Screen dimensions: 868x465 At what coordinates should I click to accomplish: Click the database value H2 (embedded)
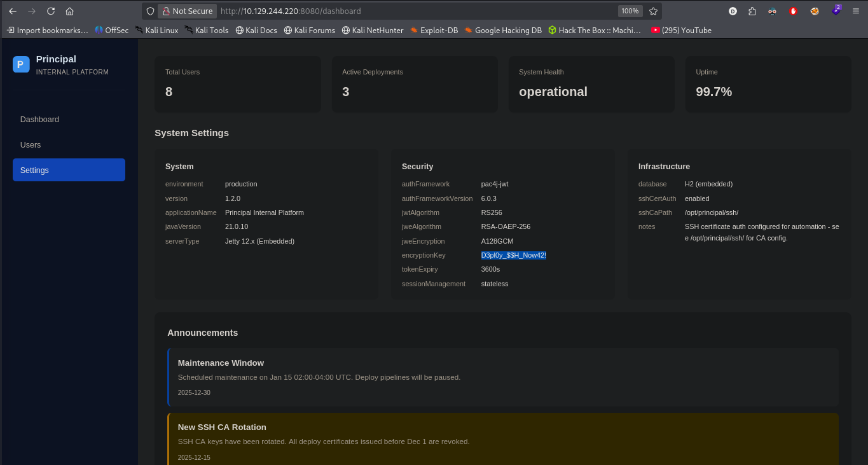(708, 184)
